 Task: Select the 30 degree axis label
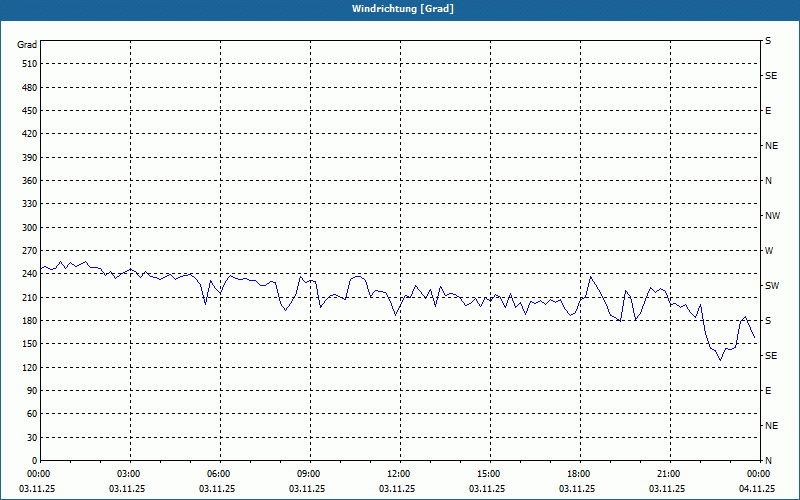pyautogui.click(x=32, y=438)
